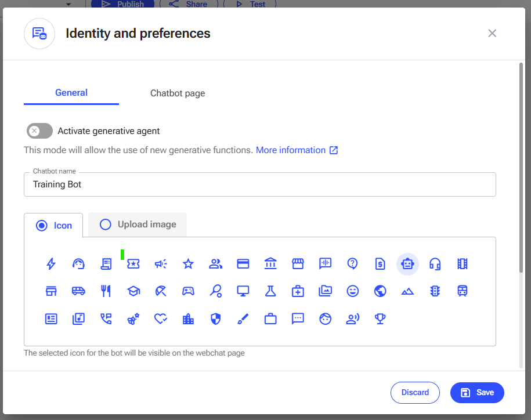Choose the traffic light icon
Screen dimensions: 531x420
coord(435,291)
